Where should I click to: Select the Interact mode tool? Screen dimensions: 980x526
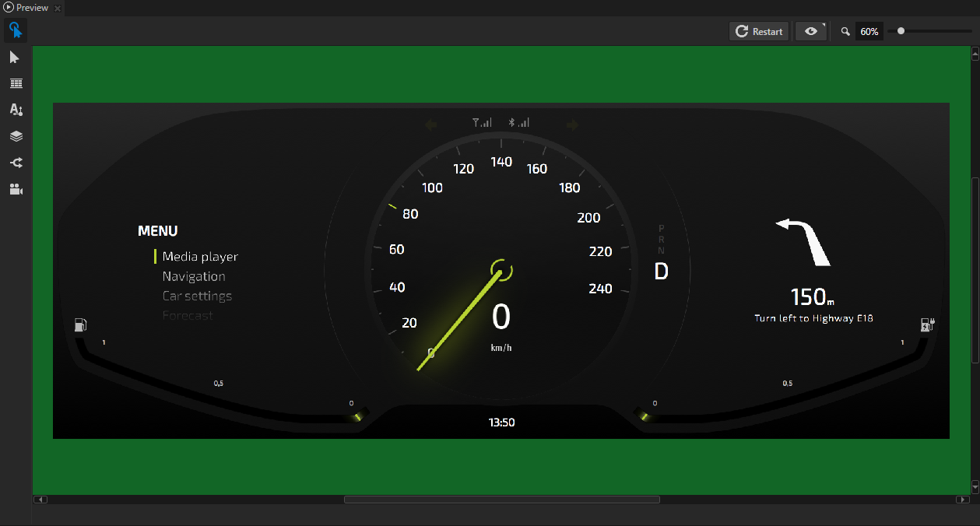[x=15, y=31]
